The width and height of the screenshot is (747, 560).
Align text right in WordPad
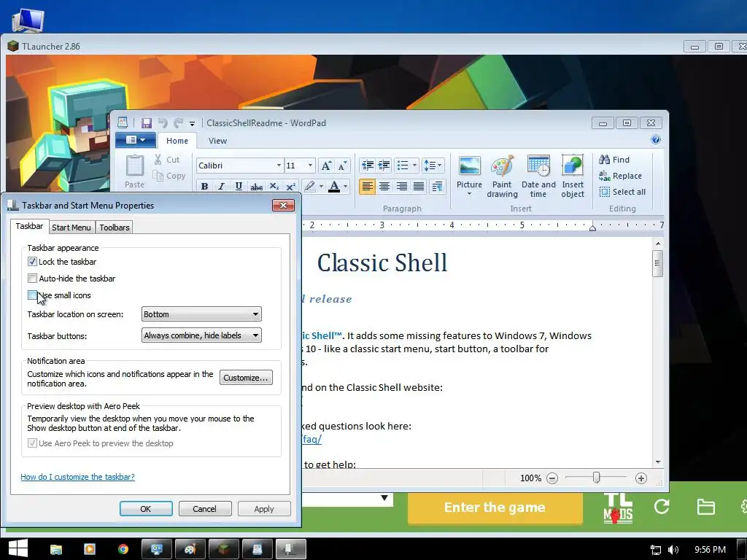(402, 186)
